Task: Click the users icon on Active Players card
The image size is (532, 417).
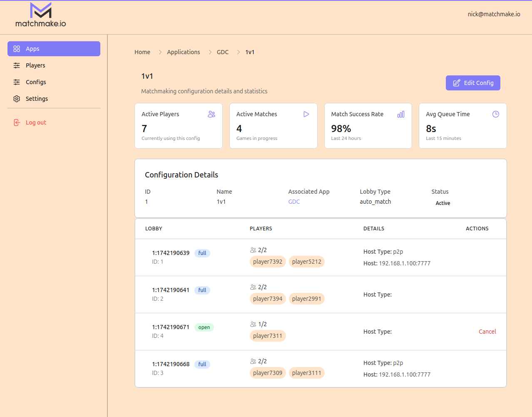Action: (x=211, y=114)
